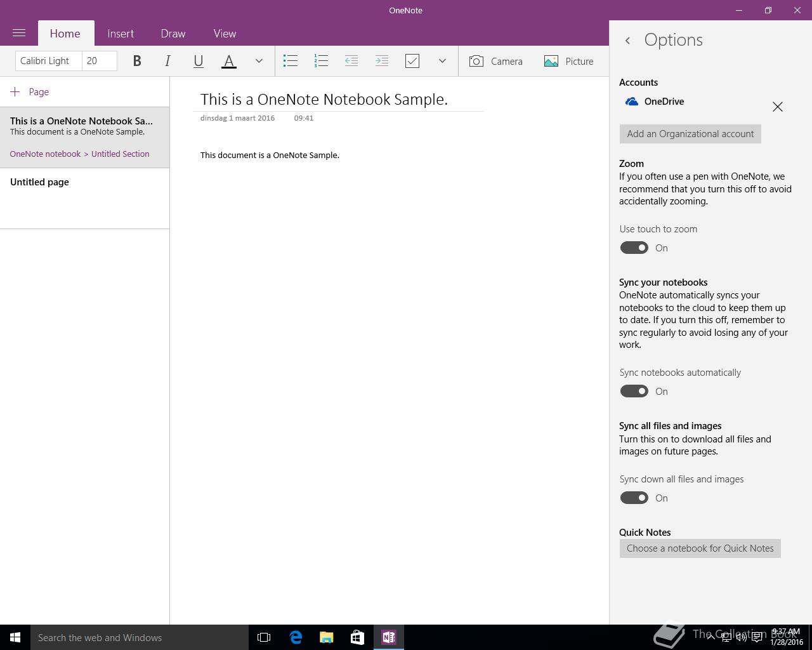Insert a Picture from file
The width and height of the screenshot is (812, 650).
pos(569,61)
